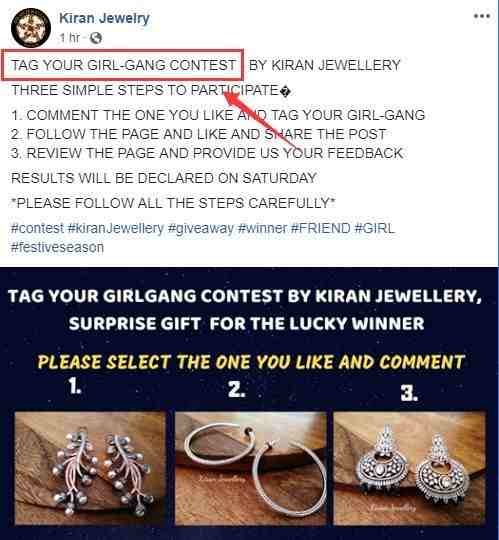This screenshot has height=540, width=499.
Task: Open the #giveaway hashtag
Action: [x=201, y=228]
